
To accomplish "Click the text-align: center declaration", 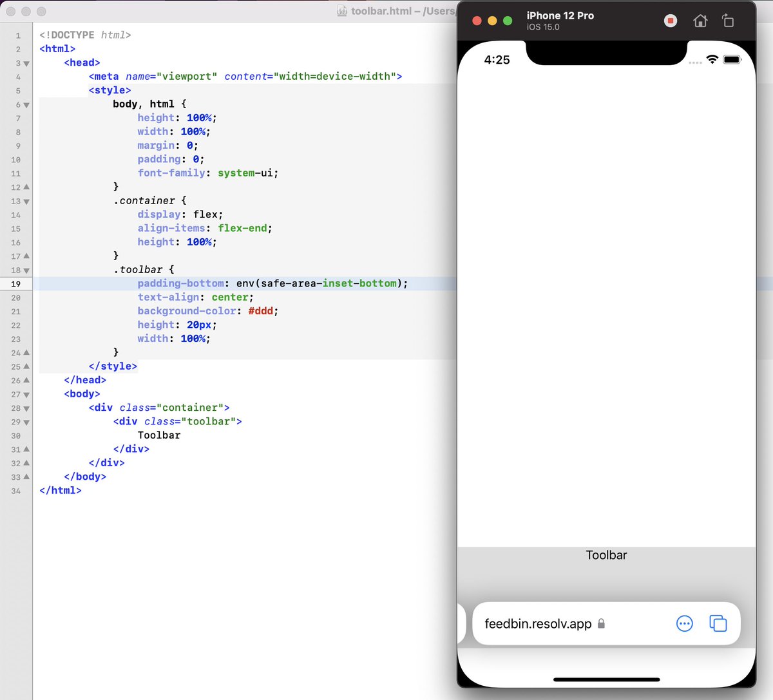I will [196, 297].
